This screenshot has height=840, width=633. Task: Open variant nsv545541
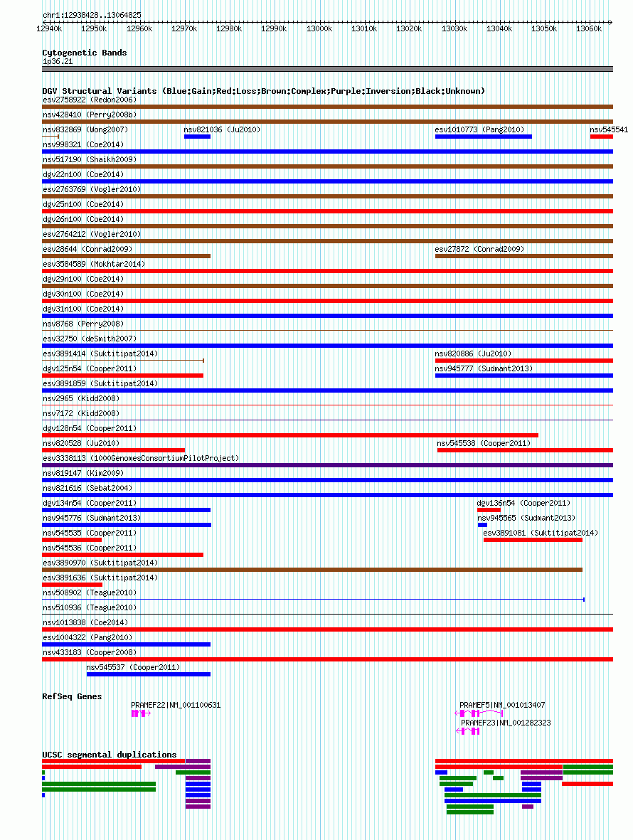click(x=609, y=129)
